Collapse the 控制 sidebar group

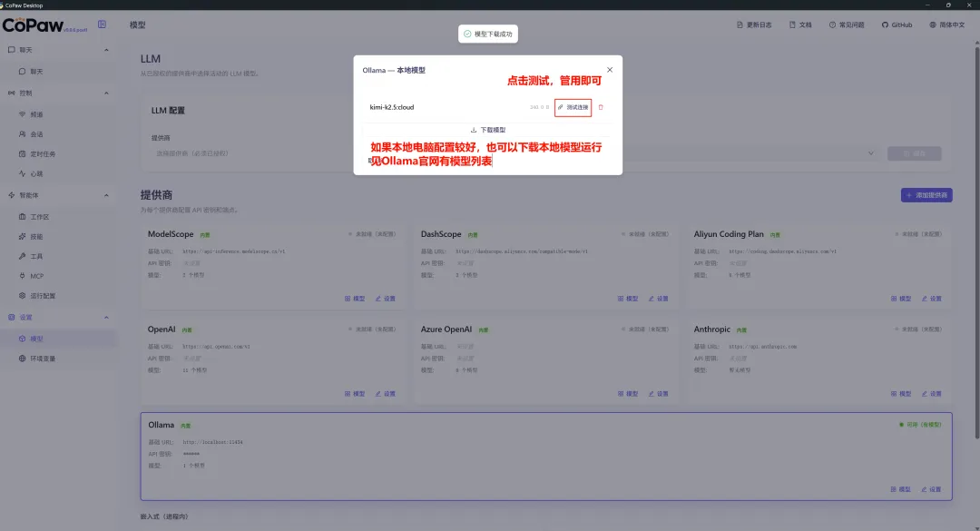tap(58, 93)
